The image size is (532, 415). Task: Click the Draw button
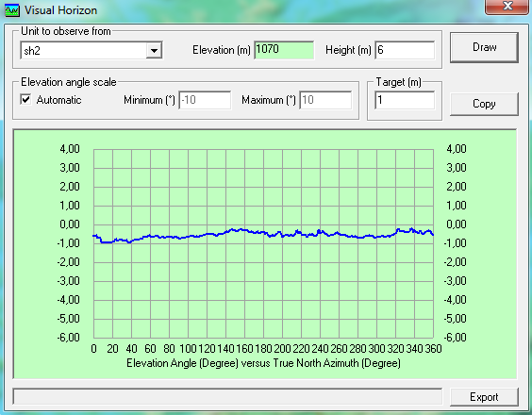484,47
